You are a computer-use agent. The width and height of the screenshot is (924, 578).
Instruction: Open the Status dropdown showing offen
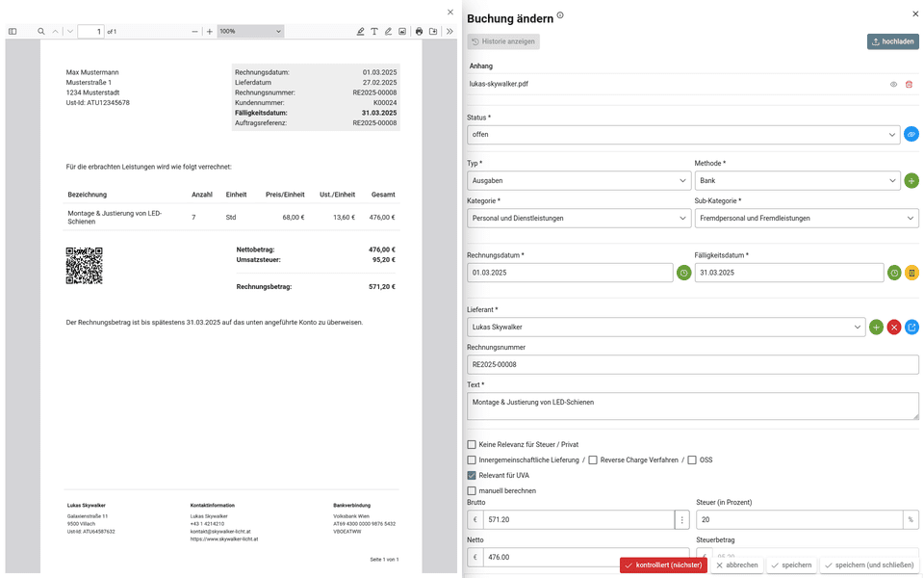(683, 135)
